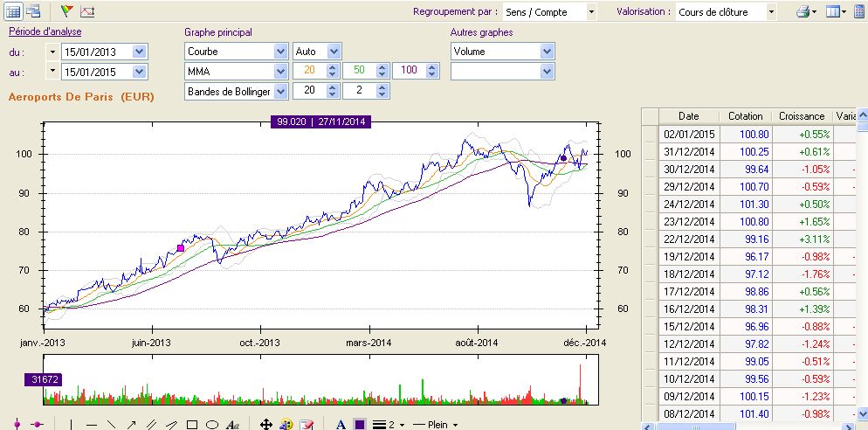Select the rectangle drawing tool
The width and height of the screenshot is (868, 430).
(x=192, y=425)
